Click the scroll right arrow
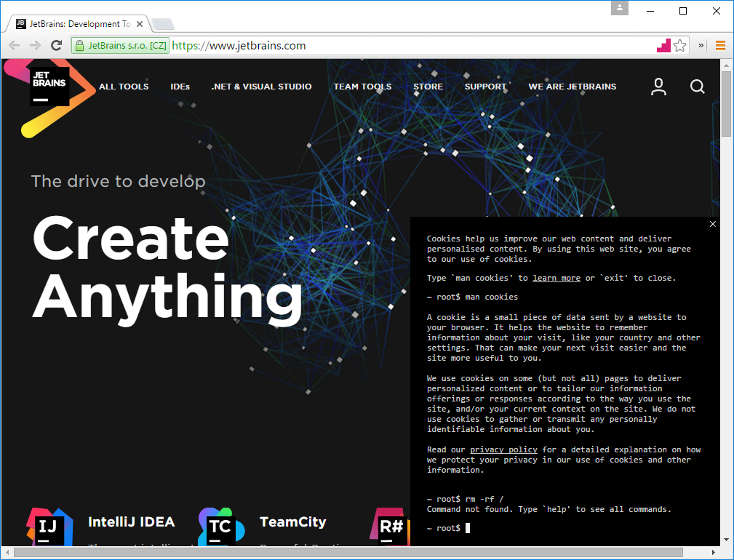This screenshot has height=560, width=734. click(x=714, y=552)
